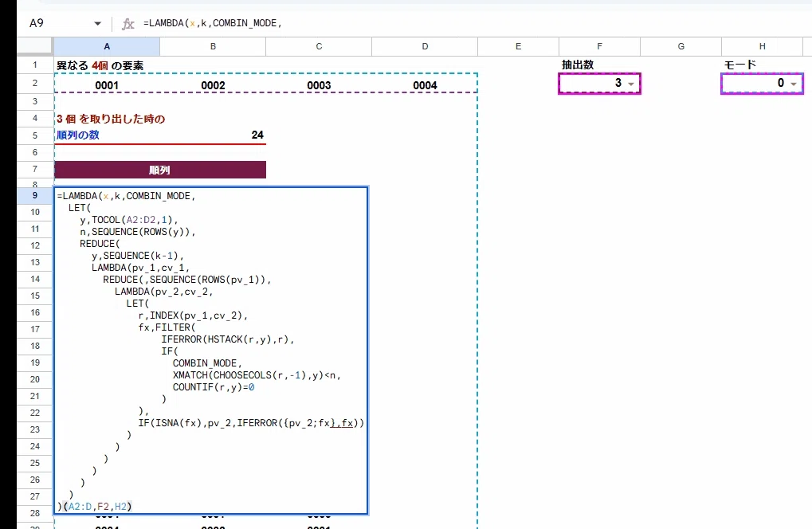Click the select-all corner of the grid
The image size is (812, 529).
tap(35, 46)
